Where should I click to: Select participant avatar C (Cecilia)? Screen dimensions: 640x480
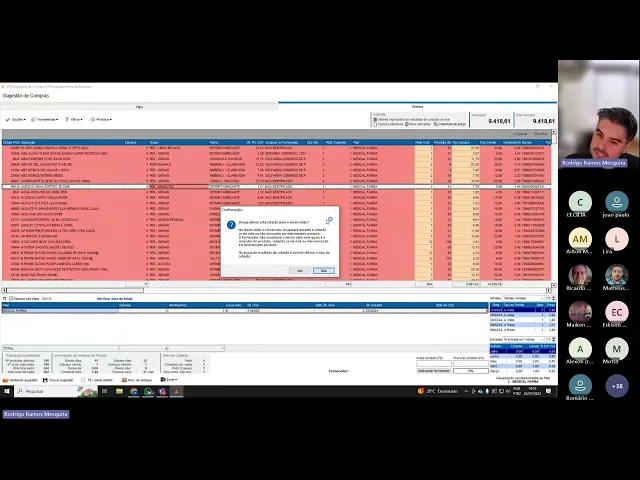tap(580, 202)
